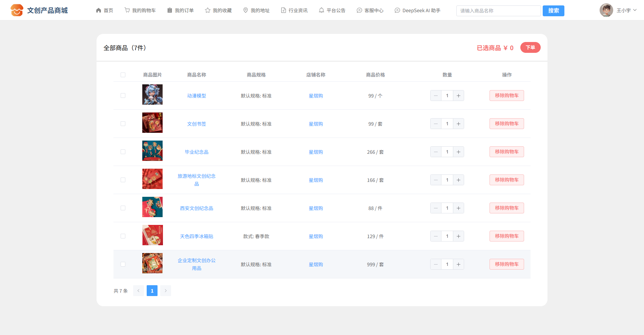Open 我的地址 location pin icon
Viewport: 644px width, 335px height.
point(246,11)
